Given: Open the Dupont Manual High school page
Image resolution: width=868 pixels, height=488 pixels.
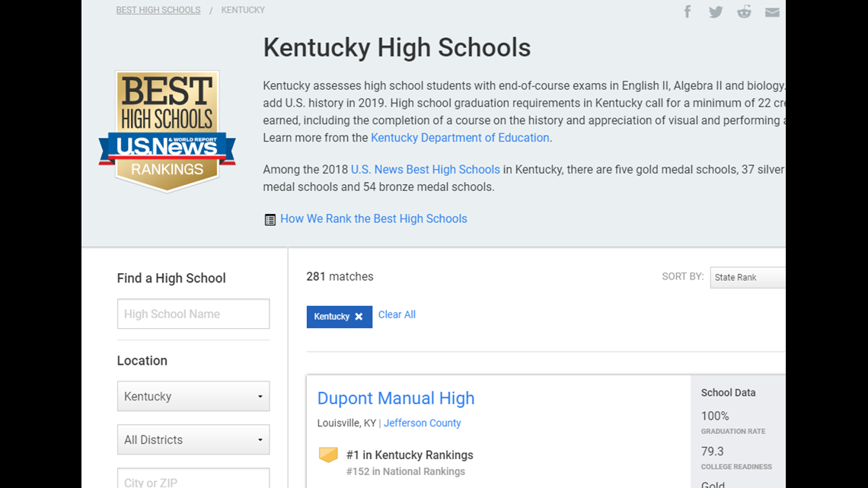Looking at the screenshot, I should click(x=395, y=398).
